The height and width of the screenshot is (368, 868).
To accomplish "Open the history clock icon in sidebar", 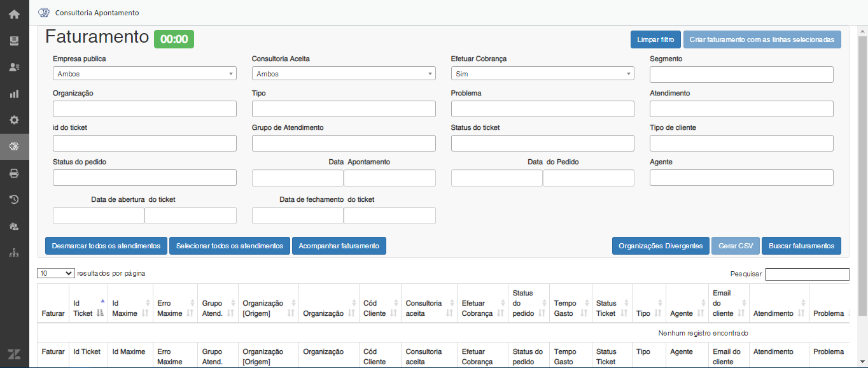I will point(14,199).
